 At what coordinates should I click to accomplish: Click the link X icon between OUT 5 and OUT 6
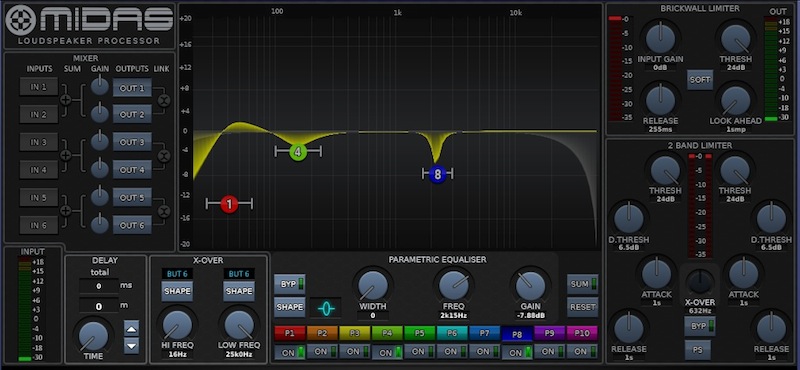164,211
